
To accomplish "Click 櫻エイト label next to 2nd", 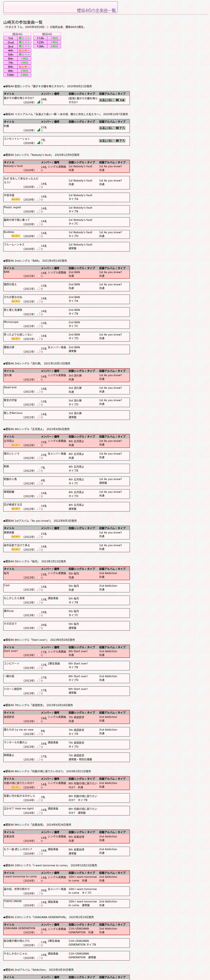I will tap(24, 43).
